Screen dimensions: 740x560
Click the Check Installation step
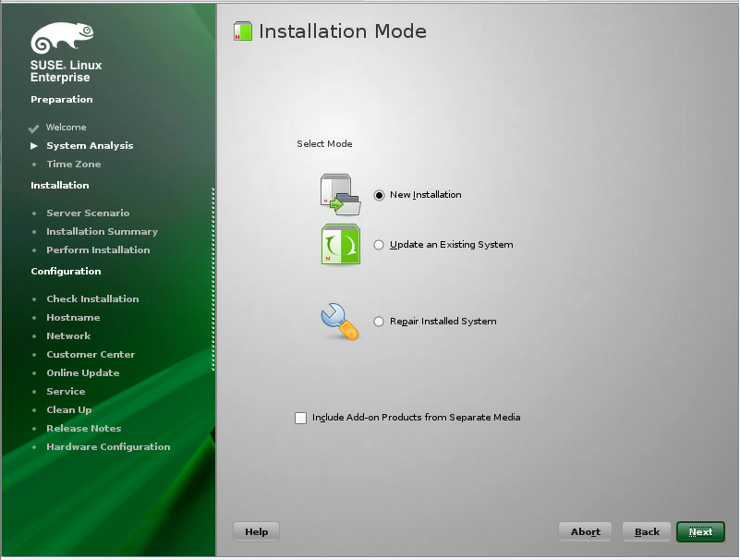click(92, 298)
